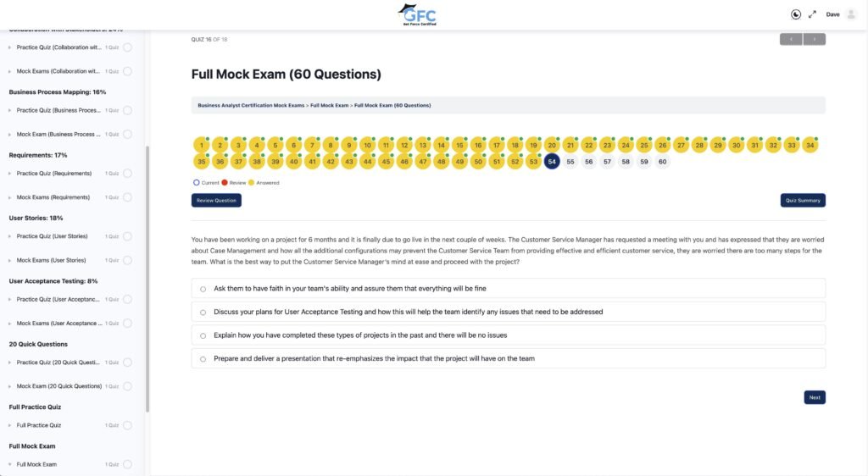Jump to question 40 bubble
The width and height of the screenshot is (868, 476).
click(293, 162)
